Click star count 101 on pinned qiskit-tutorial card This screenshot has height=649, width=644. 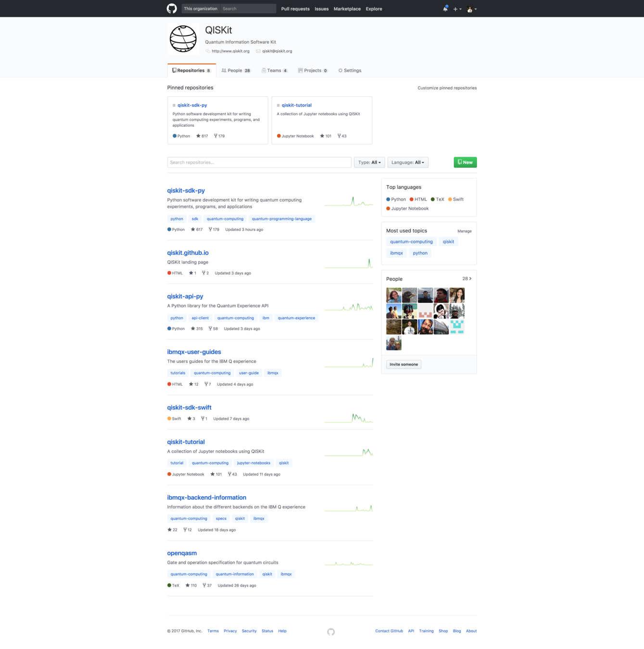pos(326,136)
